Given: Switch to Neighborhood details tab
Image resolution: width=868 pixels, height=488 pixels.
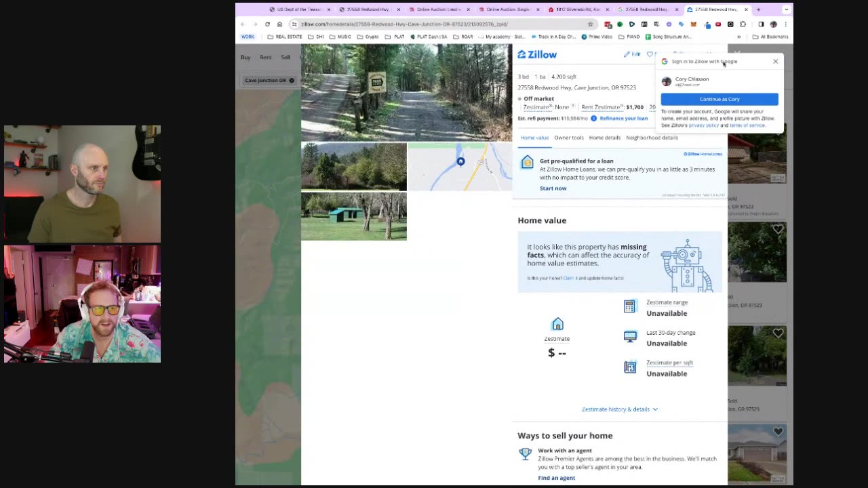Looking at the screenshot, I should click(x=652, y=138).
